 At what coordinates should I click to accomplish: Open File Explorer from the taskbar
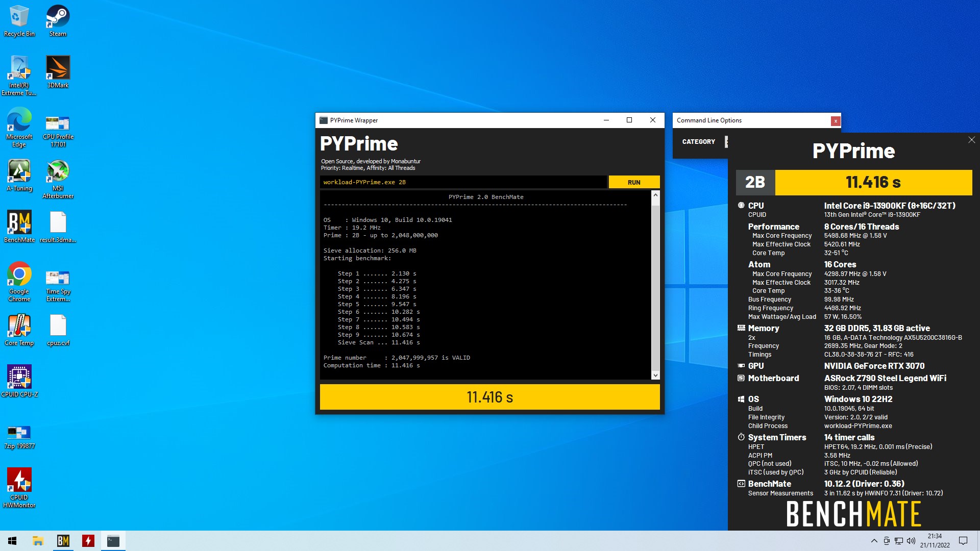[x=38, y=541]
